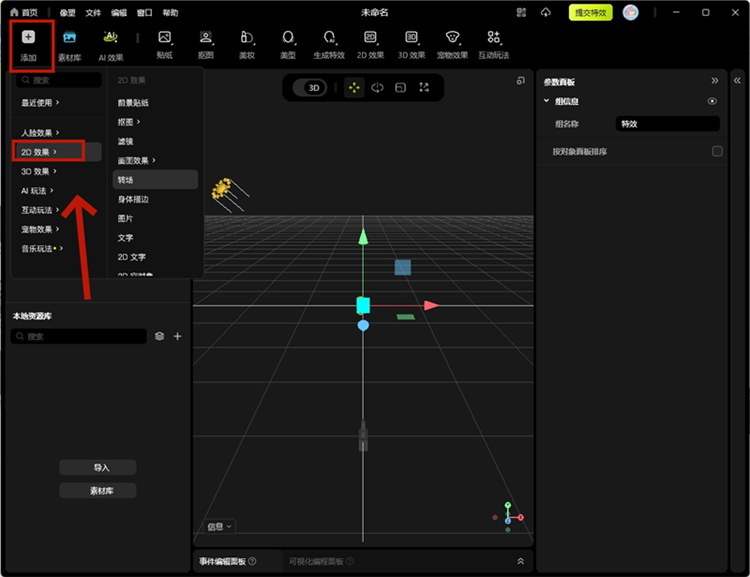Open the 文件 menu
The height and width of the screenshot is (577, 750).
(x=93, y=13)
